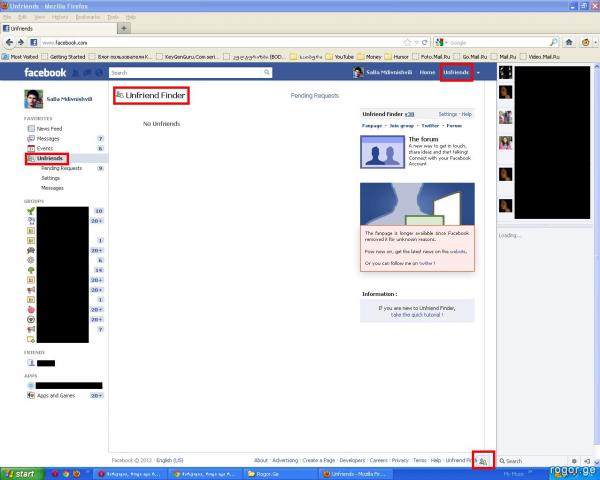The width and height of the screenshot is (600, 480).
Task: Click profile picture in left sidebar
Action: (34, 99)
